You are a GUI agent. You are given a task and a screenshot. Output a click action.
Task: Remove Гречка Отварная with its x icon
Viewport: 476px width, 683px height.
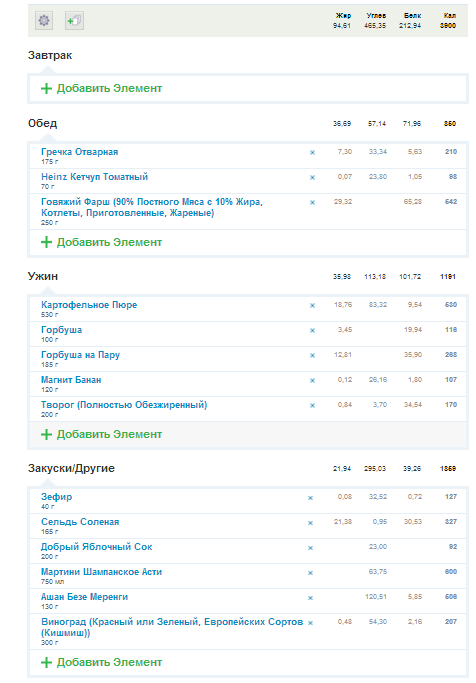click(x=312, y=152)
